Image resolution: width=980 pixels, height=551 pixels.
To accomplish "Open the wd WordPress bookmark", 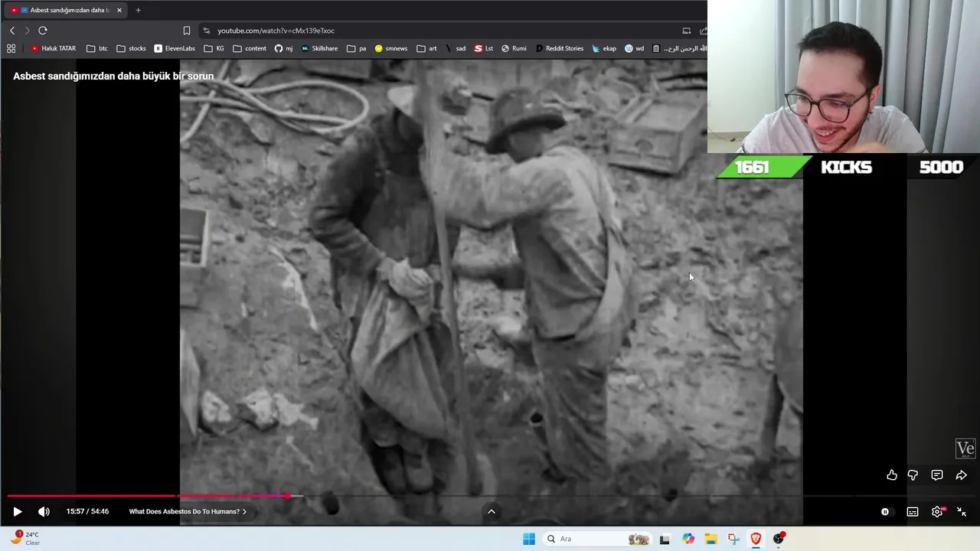I will [634, 48].
